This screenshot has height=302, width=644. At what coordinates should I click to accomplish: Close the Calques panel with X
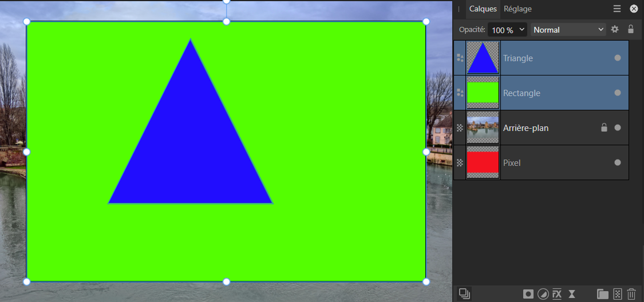pos(634,9)
